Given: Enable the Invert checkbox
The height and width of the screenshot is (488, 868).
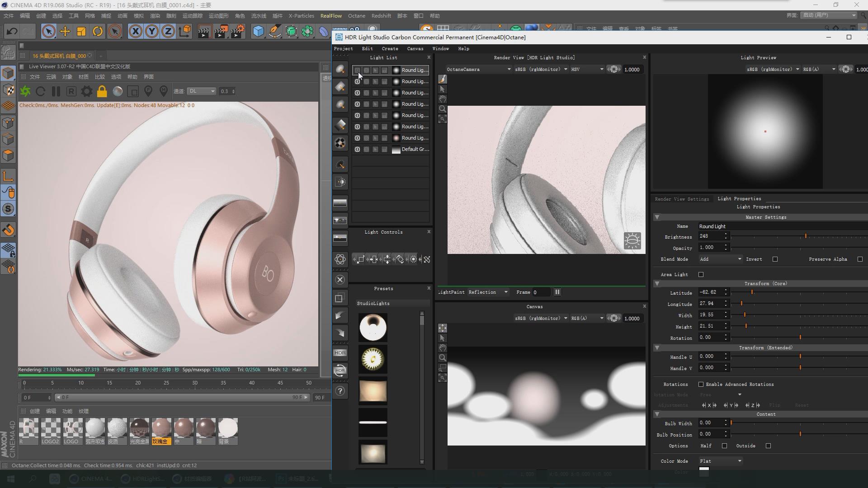Looking at the screenshot, I should click(x=775, y=259).
